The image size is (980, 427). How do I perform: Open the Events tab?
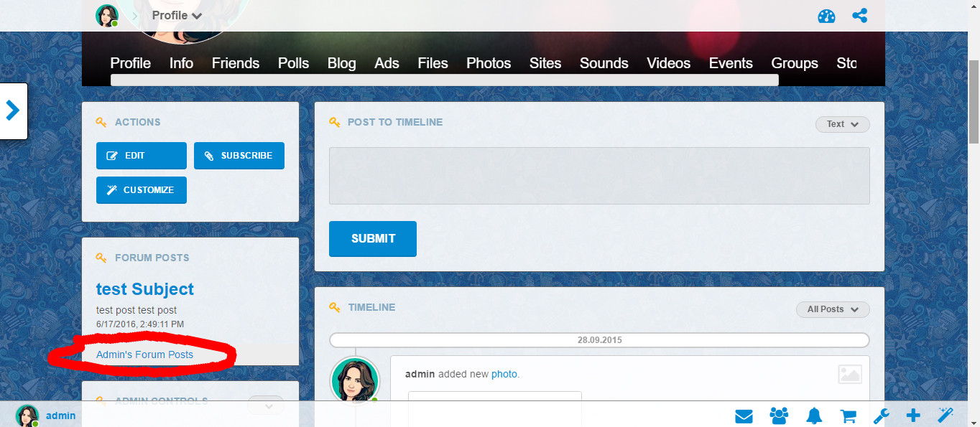pos(731,63)
